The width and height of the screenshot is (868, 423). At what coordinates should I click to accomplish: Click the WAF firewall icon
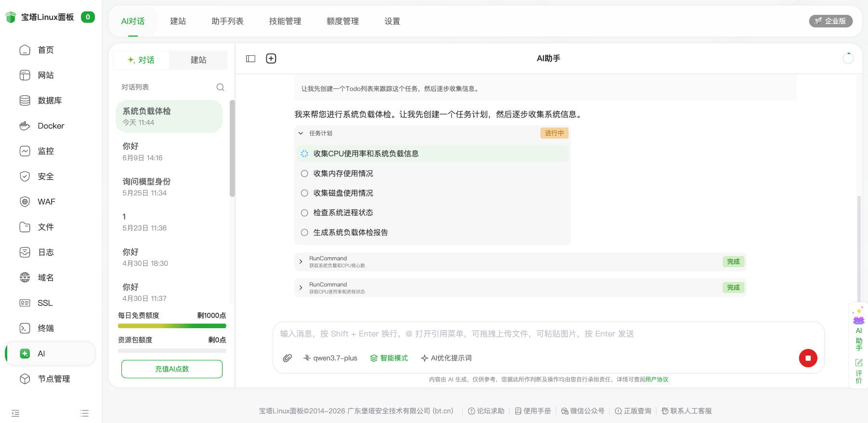(25, 202)
